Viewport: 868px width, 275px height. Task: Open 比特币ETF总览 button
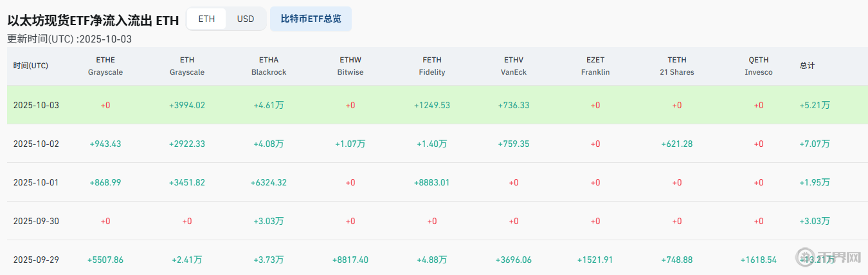tap(311, 19)
